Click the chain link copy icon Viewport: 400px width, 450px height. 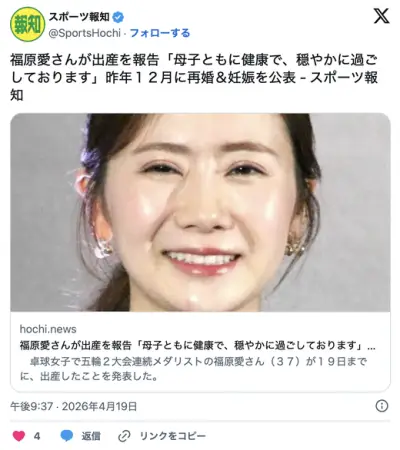coord(124,436)
